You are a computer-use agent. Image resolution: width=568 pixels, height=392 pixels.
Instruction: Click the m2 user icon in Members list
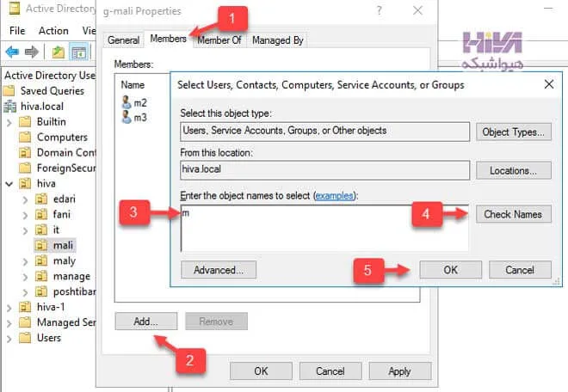(126, 102)
